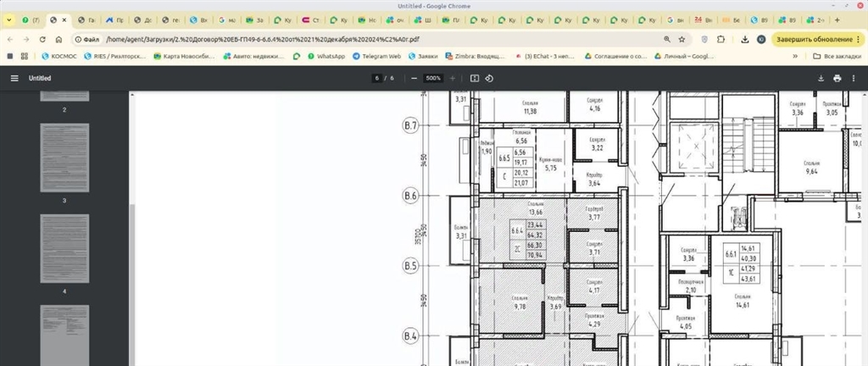Go back in browser history

point(10,39)
